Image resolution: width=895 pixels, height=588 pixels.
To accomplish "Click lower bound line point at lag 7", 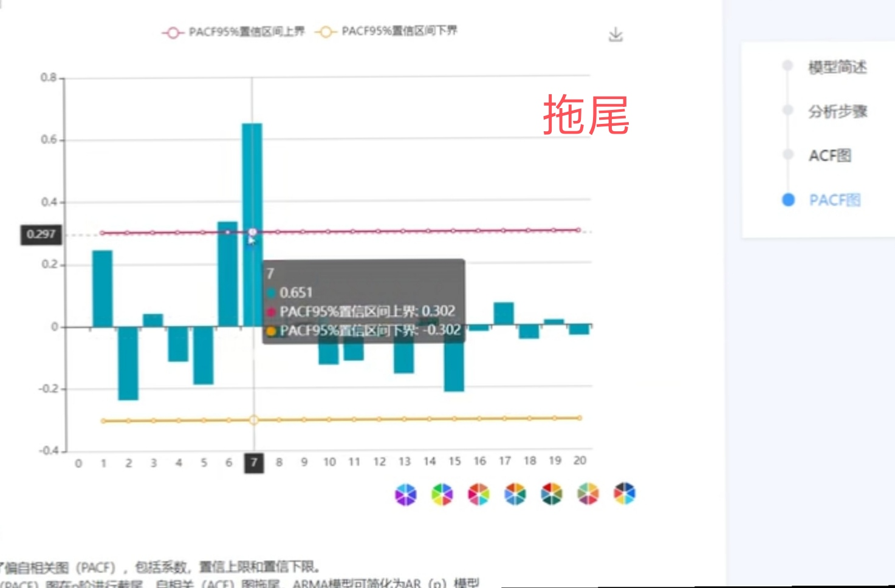I will click(254, 420).
